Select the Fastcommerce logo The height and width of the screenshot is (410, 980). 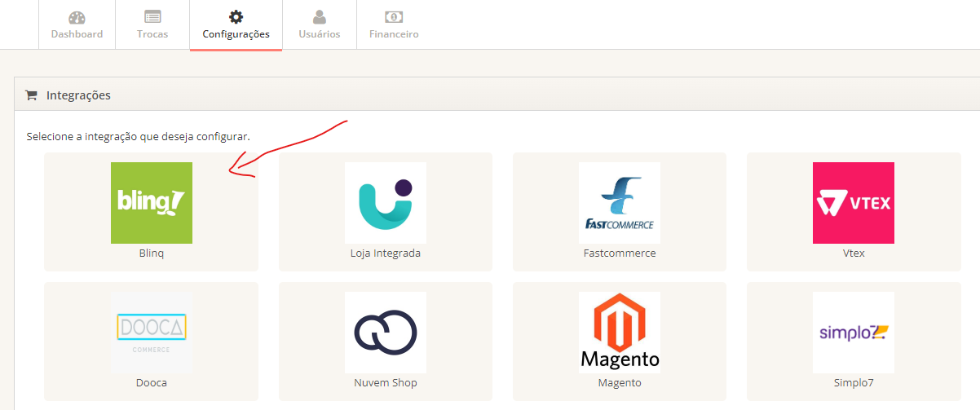pyautogui.click(x=620, y=203)
